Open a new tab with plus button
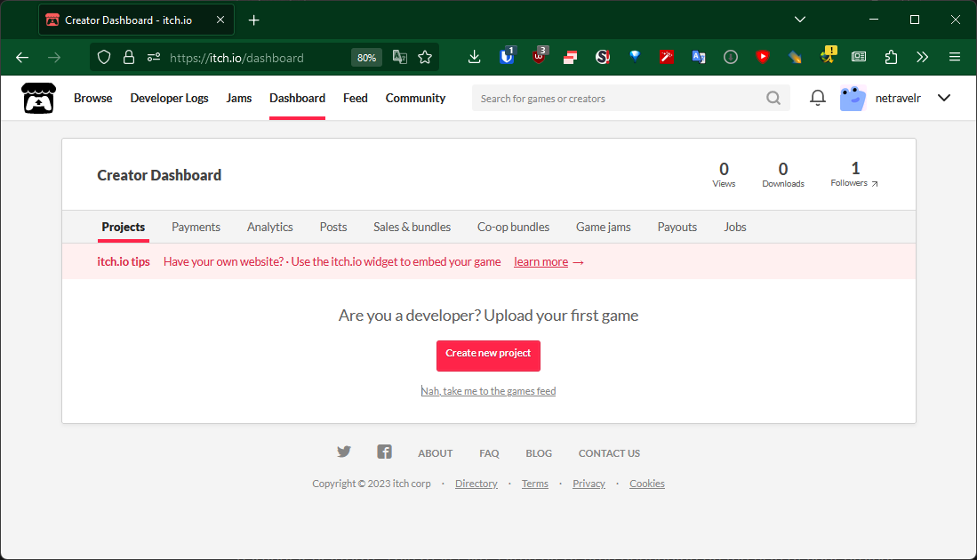 (x=253, y=20)
